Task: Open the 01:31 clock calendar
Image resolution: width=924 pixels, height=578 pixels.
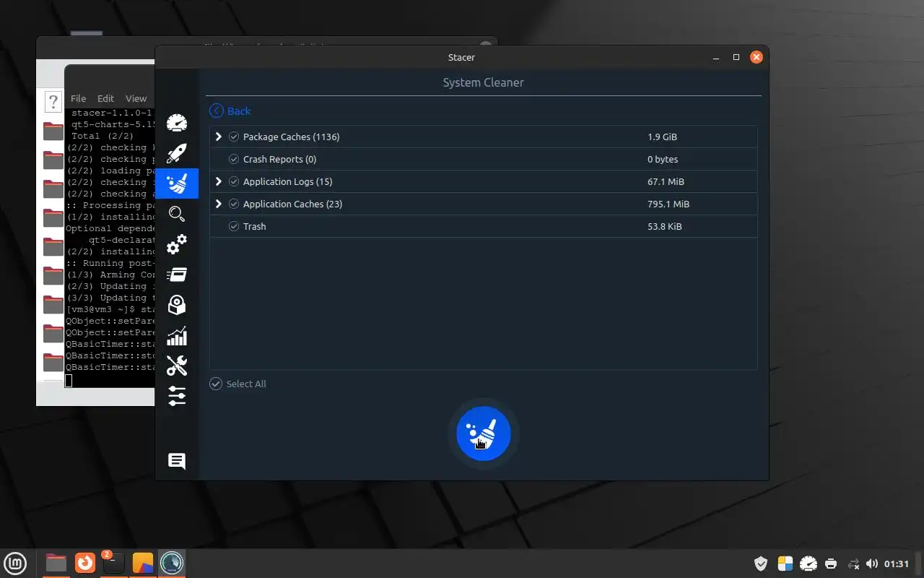Action: click(896, 564)
